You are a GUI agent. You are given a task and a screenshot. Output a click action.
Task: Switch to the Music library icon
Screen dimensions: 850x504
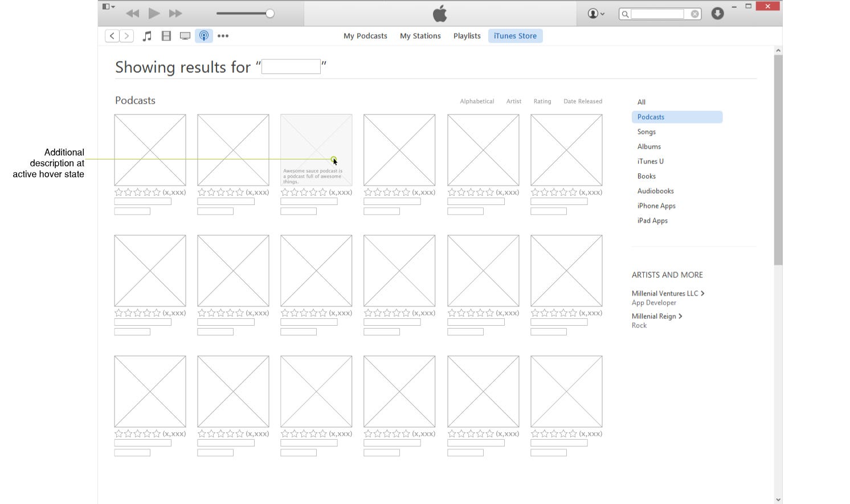pyautogui.click(x=147, y=36)
